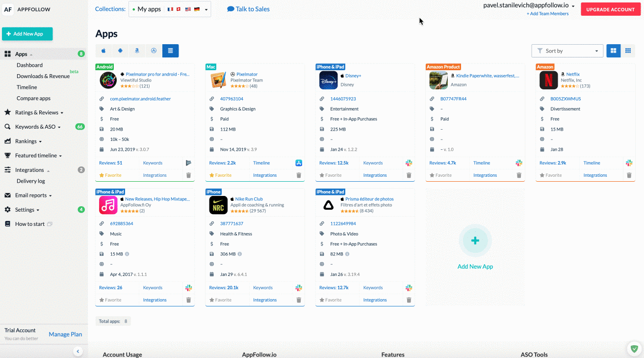The image size is (644, 358).
Task: Open Timeline link on Kindle Paperwhite card
Action: tap(482, 163)
